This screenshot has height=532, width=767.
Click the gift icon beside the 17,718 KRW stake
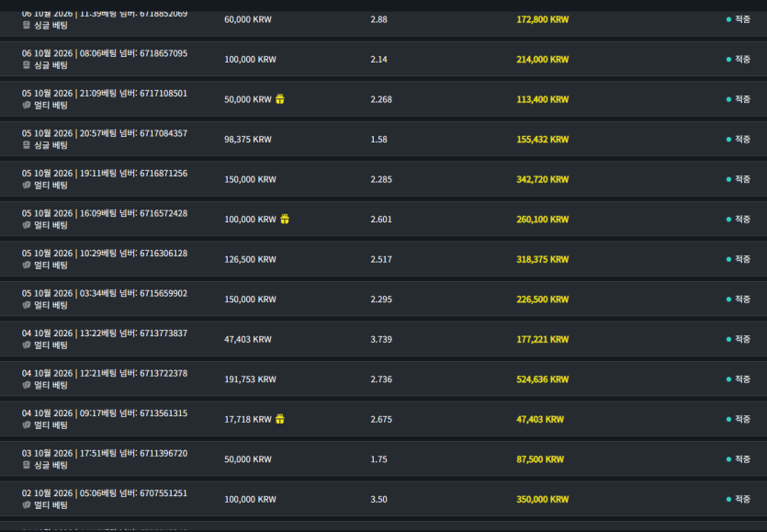280,419
